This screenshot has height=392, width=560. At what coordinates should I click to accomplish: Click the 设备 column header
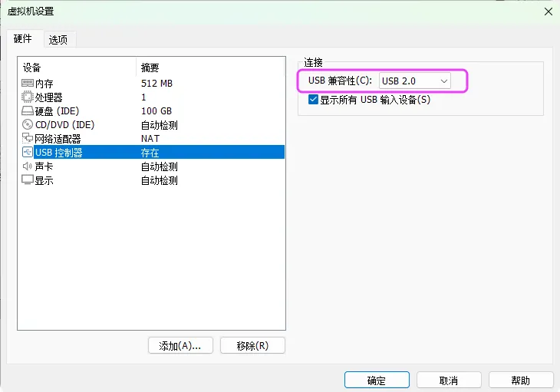click(31, 68)
